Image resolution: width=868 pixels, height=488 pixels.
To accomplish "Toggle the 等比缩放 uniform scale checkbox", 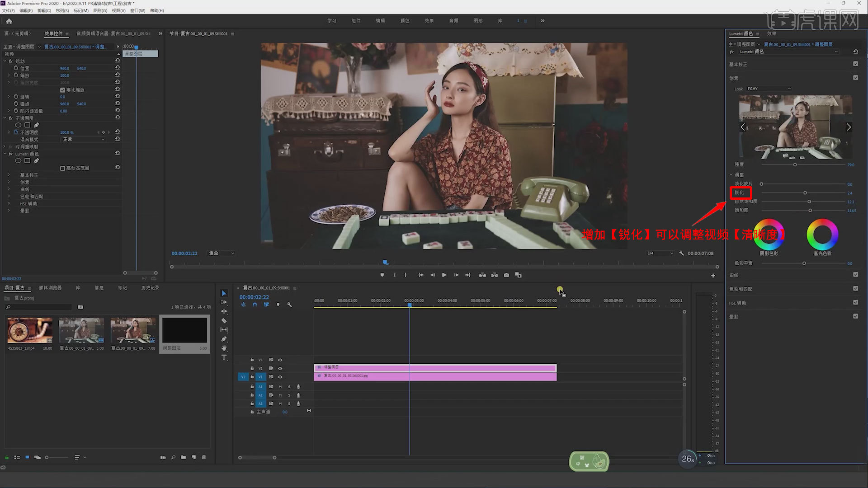I will [62, 90].
